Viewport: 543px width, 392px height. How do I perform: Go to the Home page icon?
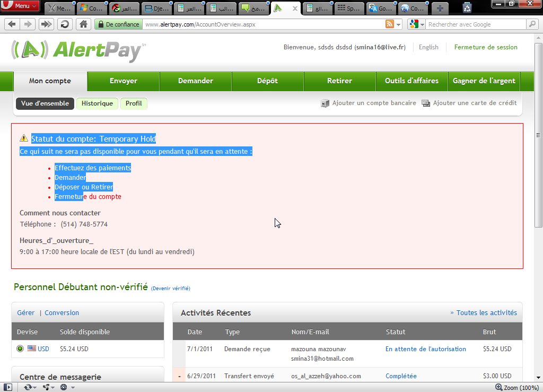point(83,24)
